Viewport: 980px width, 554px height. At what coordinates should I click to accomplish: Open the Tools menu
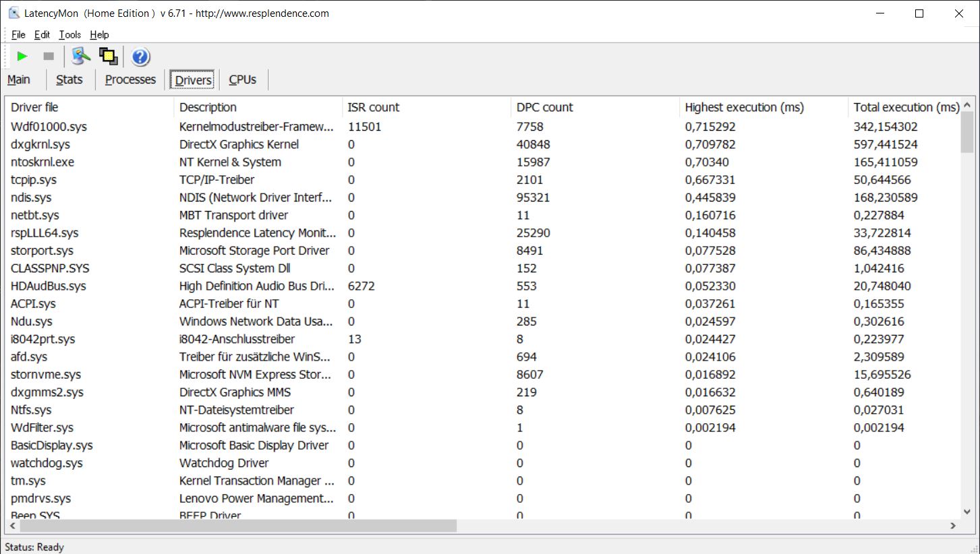coord(69,34)
